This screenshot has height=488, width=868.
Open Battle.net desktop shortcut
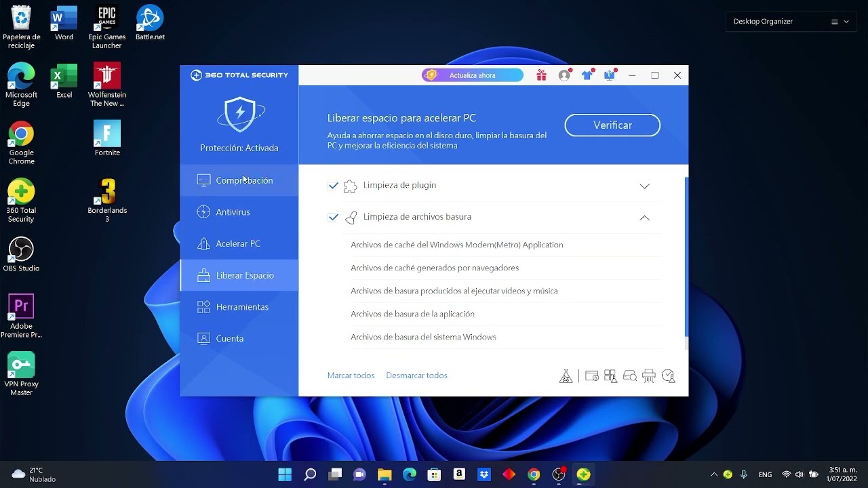click(150, 23)
